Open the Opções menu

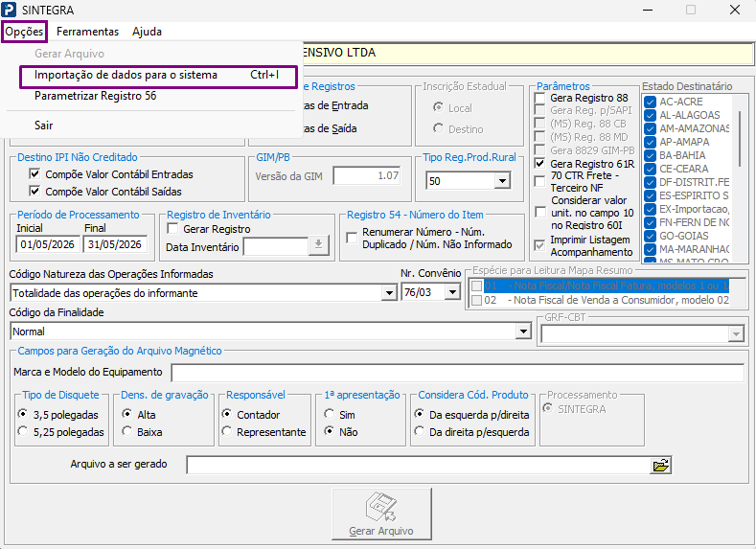tap(24, 32)
